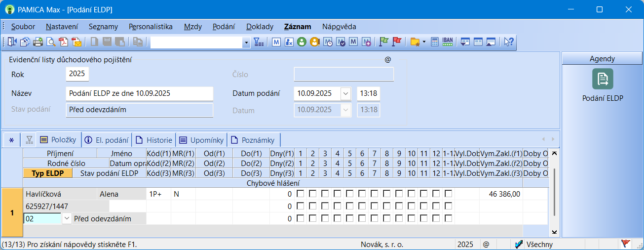Click the Podání ELDP agenda icon
Image resolution: width=644 pixels, height=250 pixels.
(x=603, y=79)
